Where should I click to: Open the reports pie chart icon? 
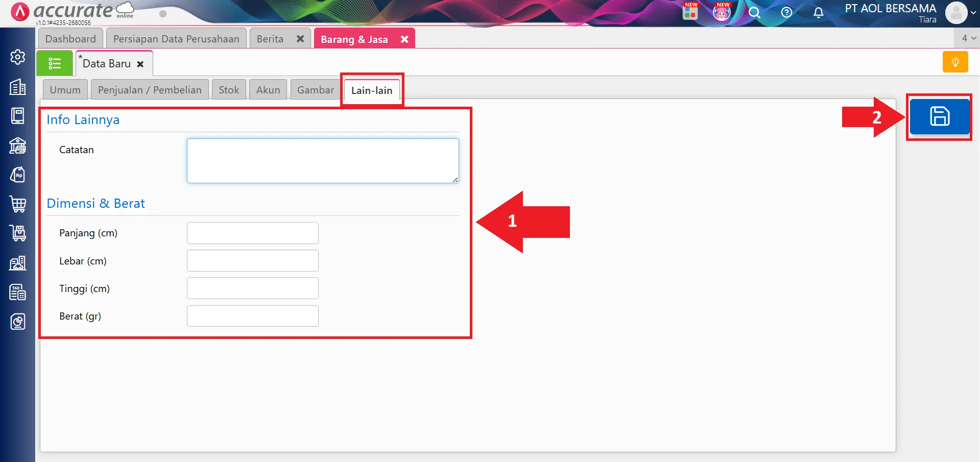click(x=18, y=322)
